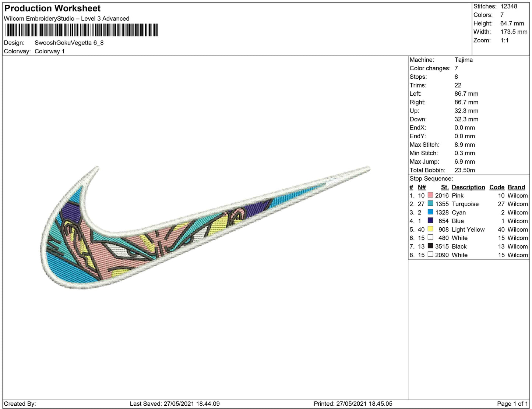Choose the Blue thread color swatch
The height and width of the screenshot is (409, 532).
[x=430, y=221]
